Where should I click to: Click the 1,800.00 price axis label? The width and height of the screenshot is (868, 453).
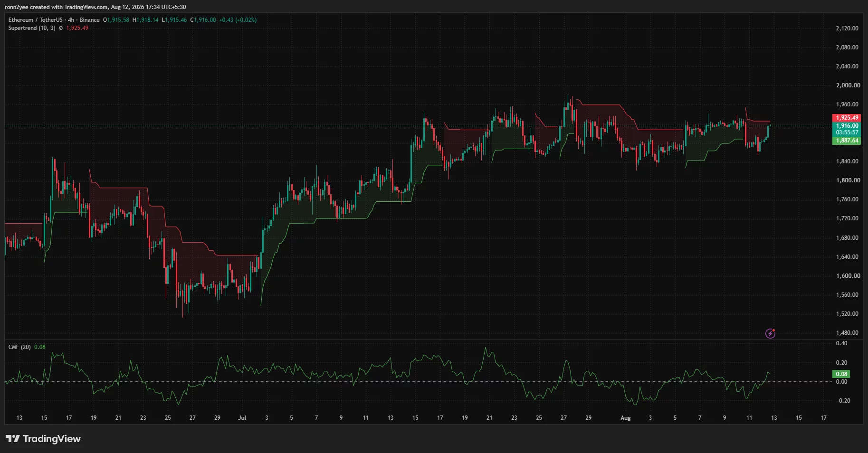847,180
